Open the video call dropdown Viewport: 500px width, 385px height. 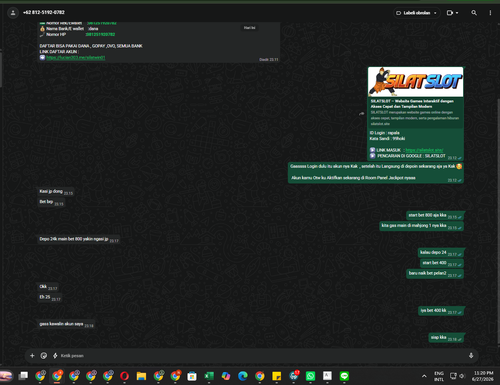[452, 13]
